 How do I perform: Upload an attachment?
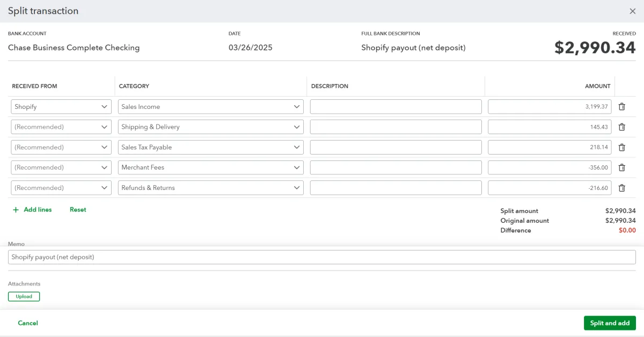[x=24, y=296]
